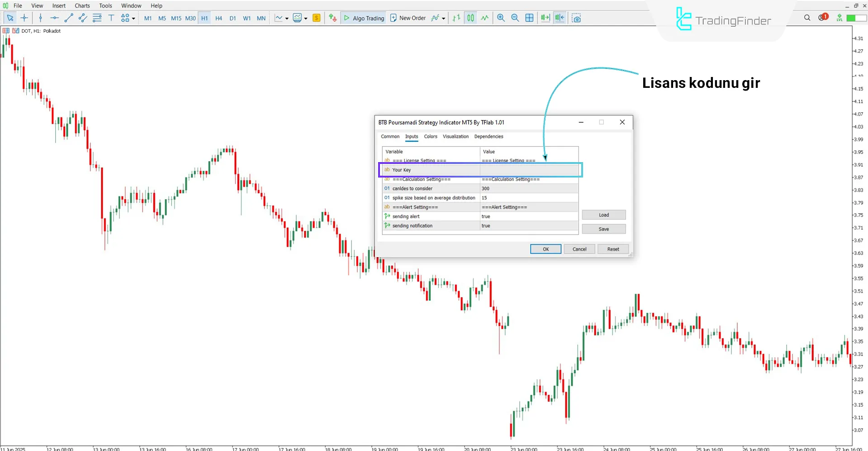Toggle the 'sending alert' true value

[528, 216]
